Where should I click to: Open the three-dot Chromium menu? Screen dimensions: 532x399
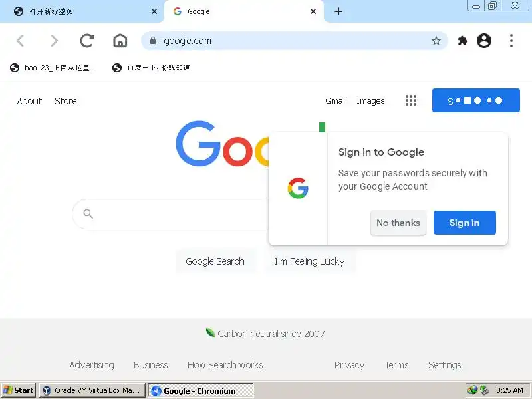point(511,41)
